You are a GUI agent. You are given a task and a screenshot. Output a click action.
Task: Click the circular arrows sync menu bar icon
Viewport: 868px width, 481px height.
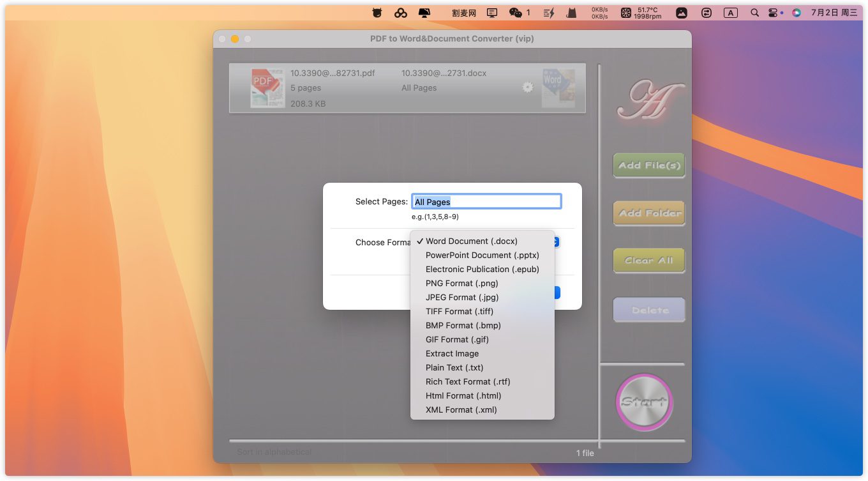point(707,12)
